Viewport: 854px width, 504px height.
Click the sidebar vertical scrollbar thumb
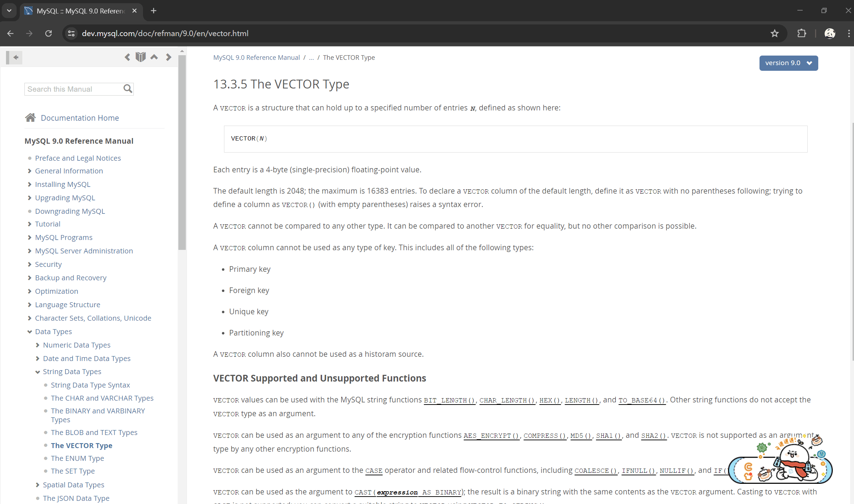tap(182, 152)
